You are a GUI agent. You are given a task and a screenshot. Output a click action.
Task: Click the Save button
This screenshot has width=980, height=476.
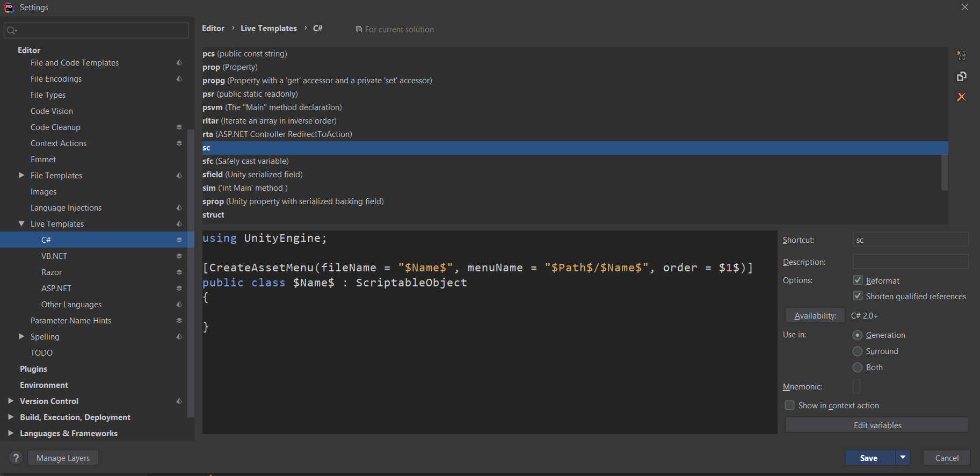pyautogui.click(x=870, y=458)
